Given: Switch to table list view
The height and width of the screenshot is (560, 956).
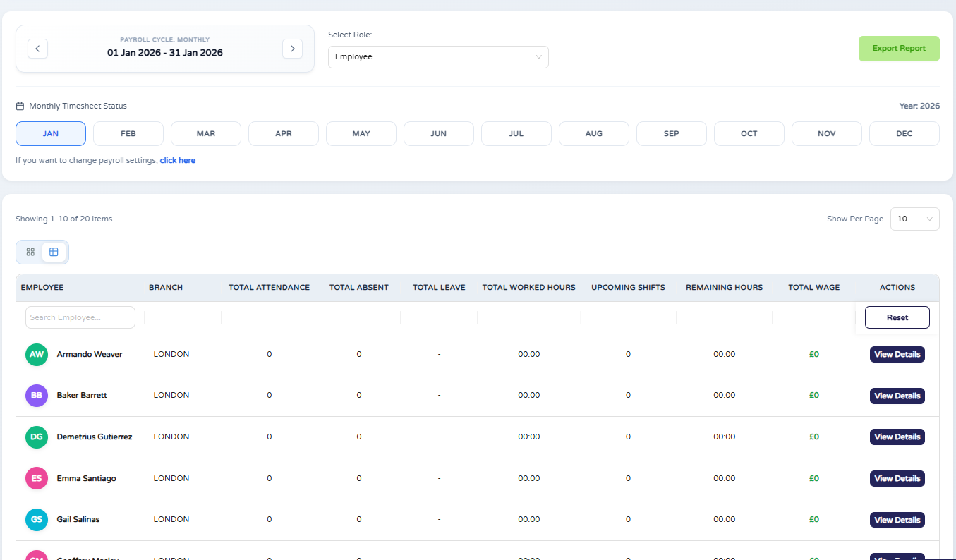Looking at the screenshot, I should pos(54,252).
